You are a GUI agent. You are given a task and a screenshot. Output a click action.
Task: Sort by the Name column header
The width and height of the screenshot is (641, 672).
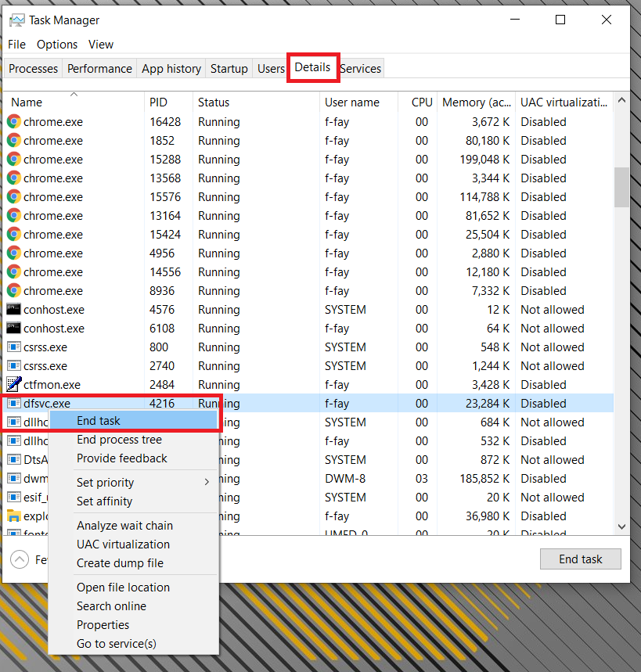27,102
